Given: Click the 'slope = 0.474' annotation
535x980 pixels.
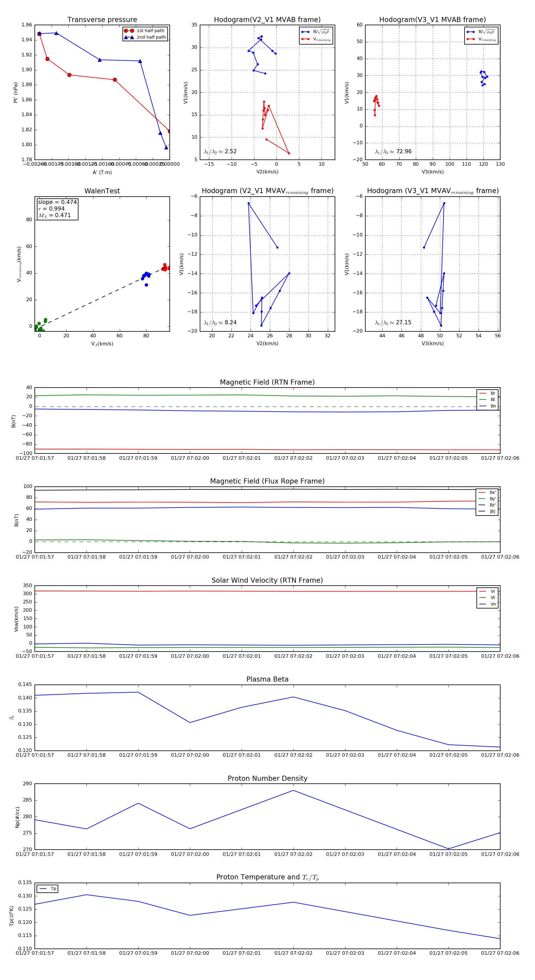Looking at the screenshot, I should click(57, 202).
